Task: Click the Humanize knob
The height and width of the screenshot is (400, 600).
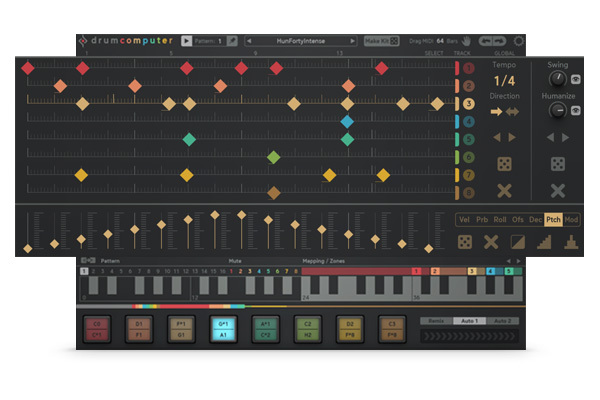Action: pyautogui.click(x=557, y=111)
